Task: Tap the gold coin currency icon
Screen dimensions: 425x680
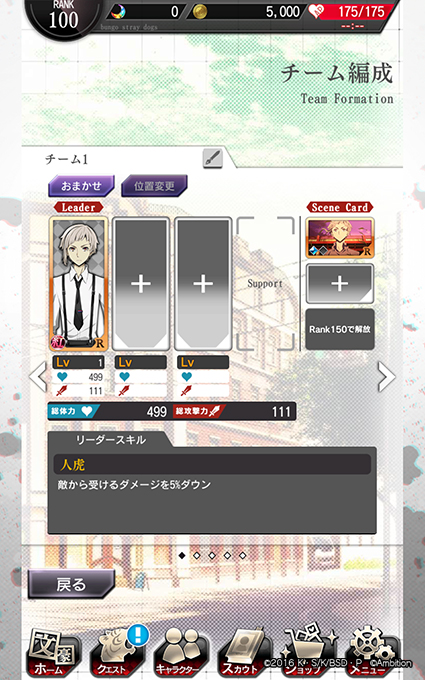Action: point(200,12)
